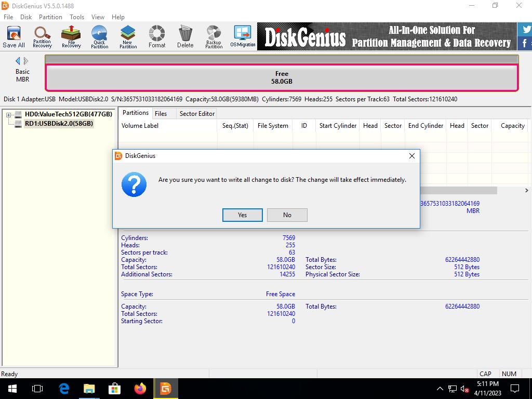Click the Delete trash can icon
Screen dimensions: 532x399
[185, 36]
